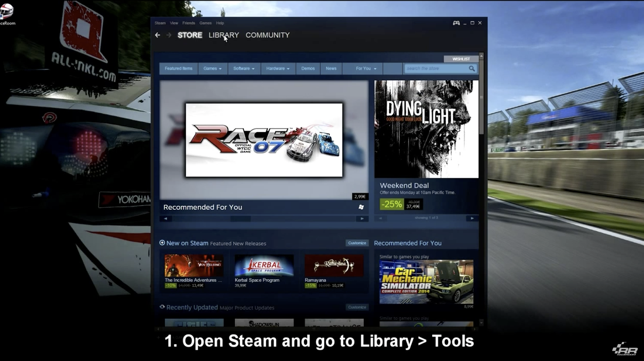The image size is (644, 361).
Task: Open the RACE 07 featured banner
Action: click(264, 140)
